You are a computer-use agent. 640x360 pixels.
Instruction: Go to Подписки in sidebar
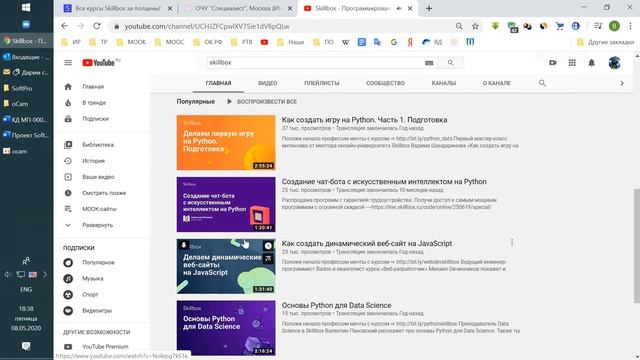tap(96, 119)
